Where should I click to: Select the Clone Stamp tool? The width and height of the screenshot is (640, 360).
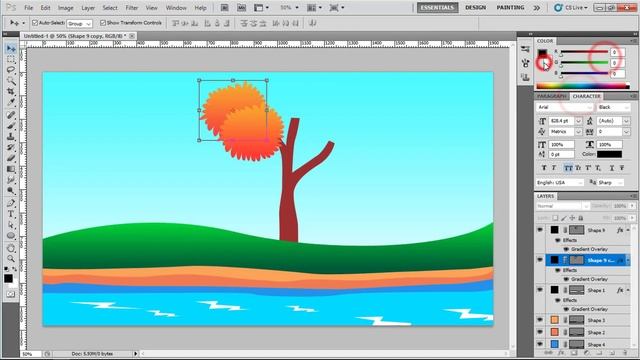(x=11, y=137)
